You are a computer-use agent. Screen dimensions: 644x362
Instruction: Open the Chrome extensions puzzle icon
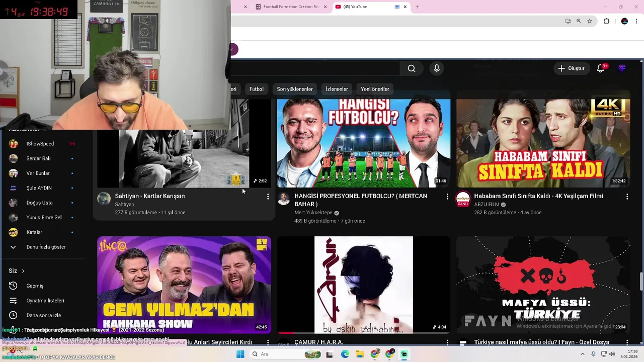coord(606,21)
